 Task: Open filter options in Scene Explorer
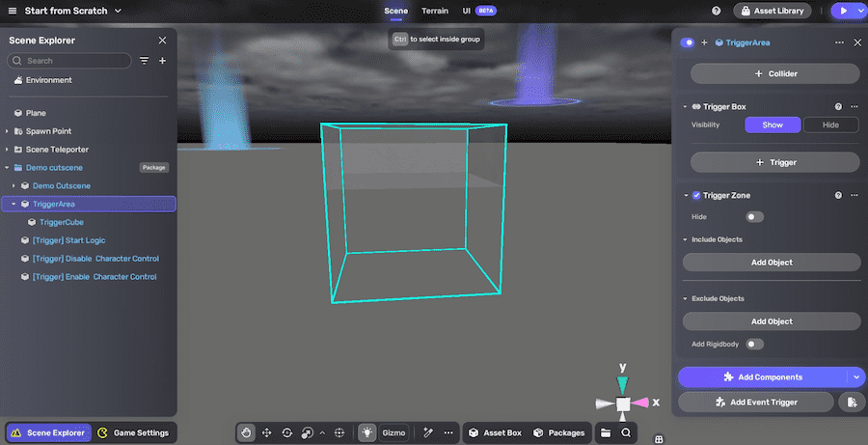pos(145,61)
